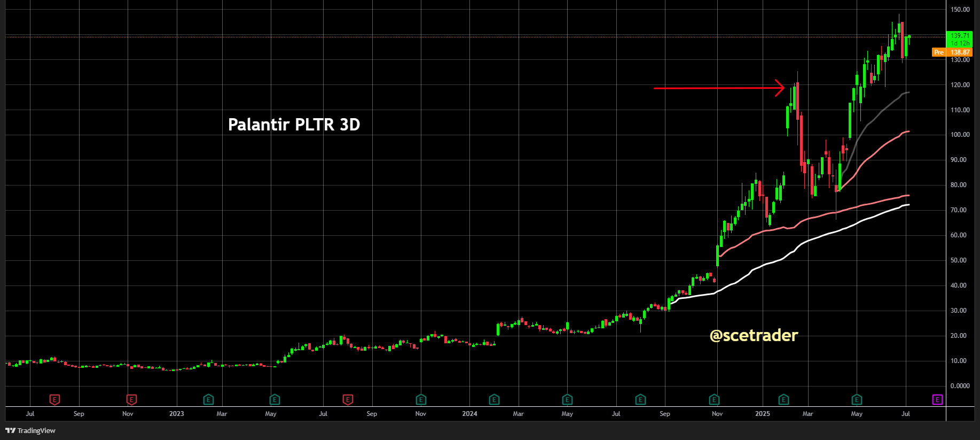
Task: Click the green 139.71 current price label
Action: [959, 40]
